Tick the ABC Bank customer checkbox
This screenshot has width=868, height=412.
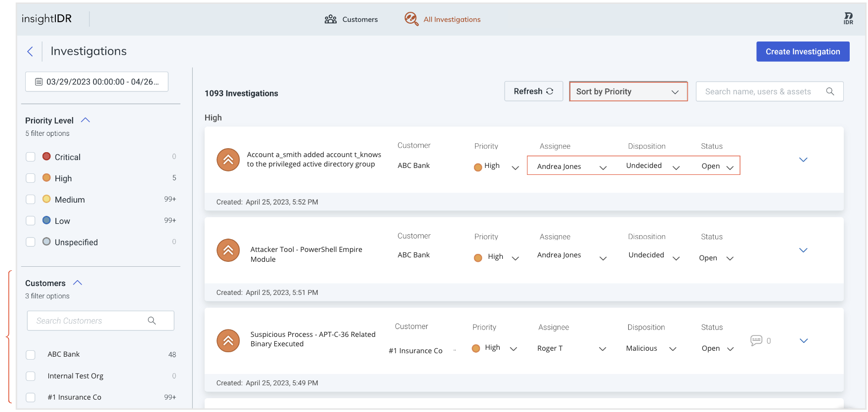pos(31,355)
